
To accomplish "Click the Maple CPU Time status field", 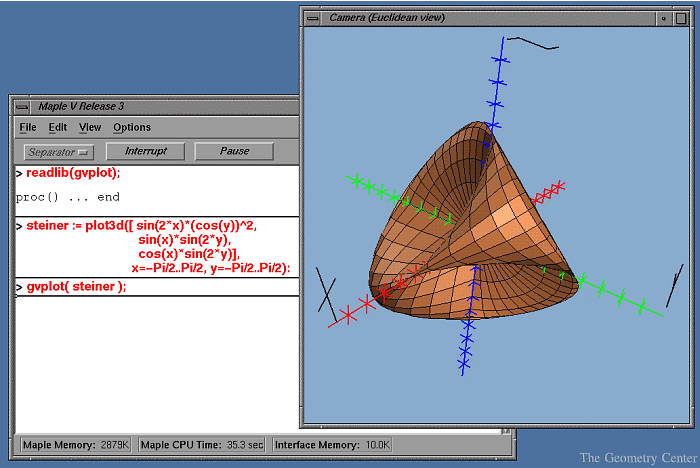I will click(x=202, y=444).
